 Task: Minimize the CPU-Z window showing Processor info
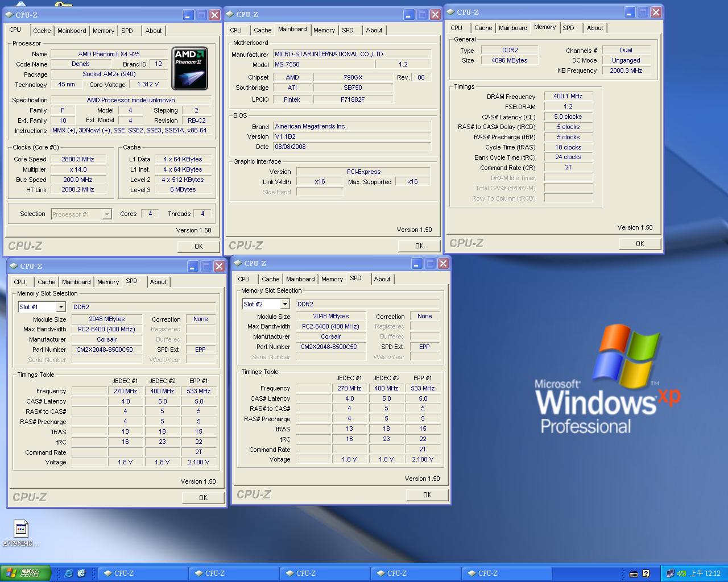(188, 15)
